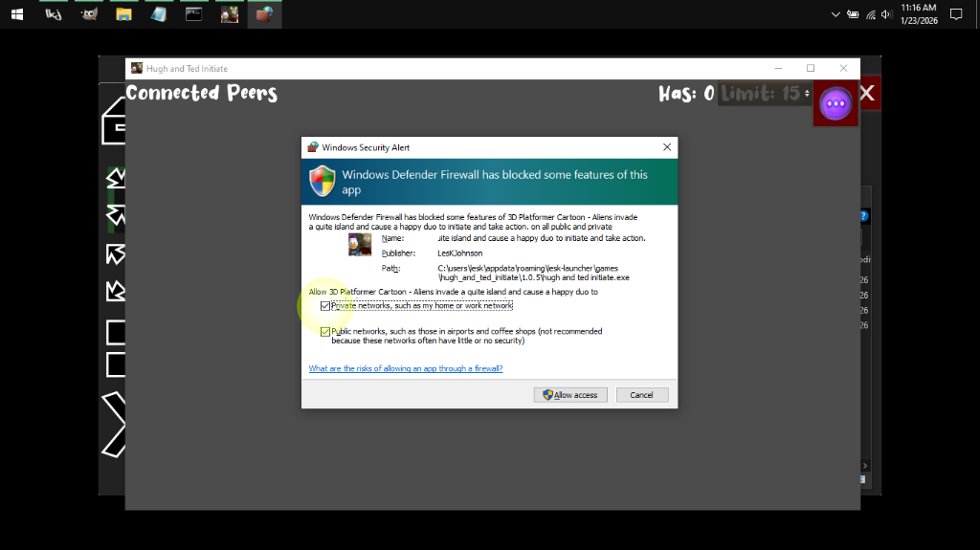Click the white X on red background
The image size is (980, 550).
click(x=867, y=93)
